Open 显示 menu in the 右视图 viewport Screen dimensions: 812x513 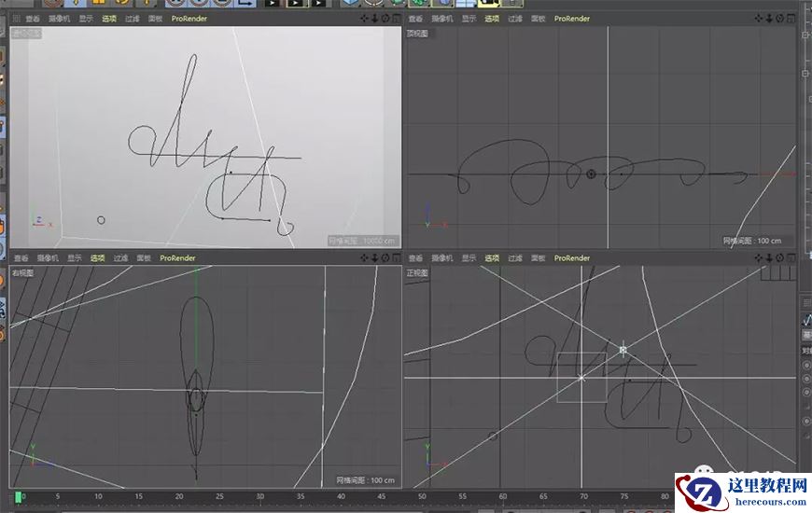75,257
